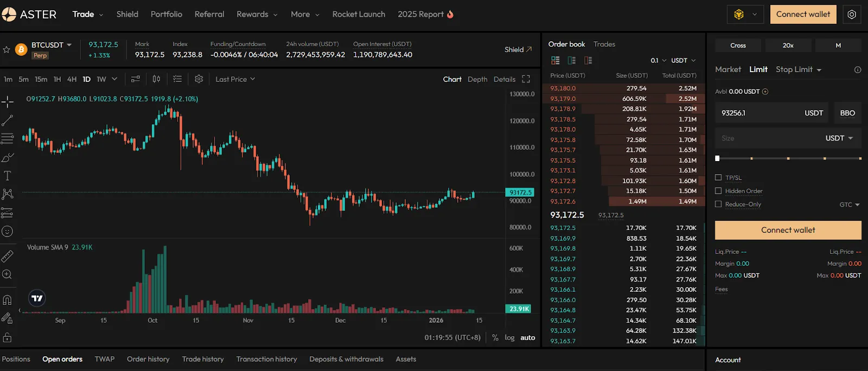Viewport: 868px width, 371px height.
Task: Open the ruler measure tool
Action: coord(7,256)
